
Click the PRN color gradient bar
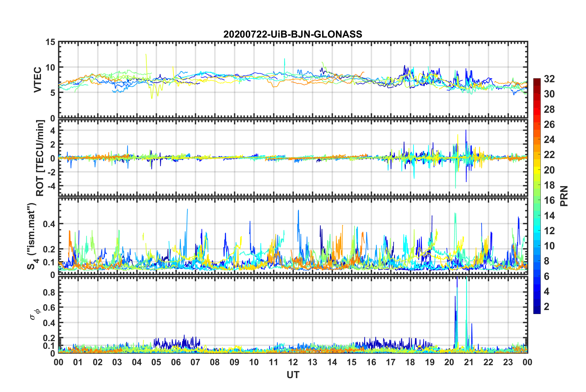(537, 196)
